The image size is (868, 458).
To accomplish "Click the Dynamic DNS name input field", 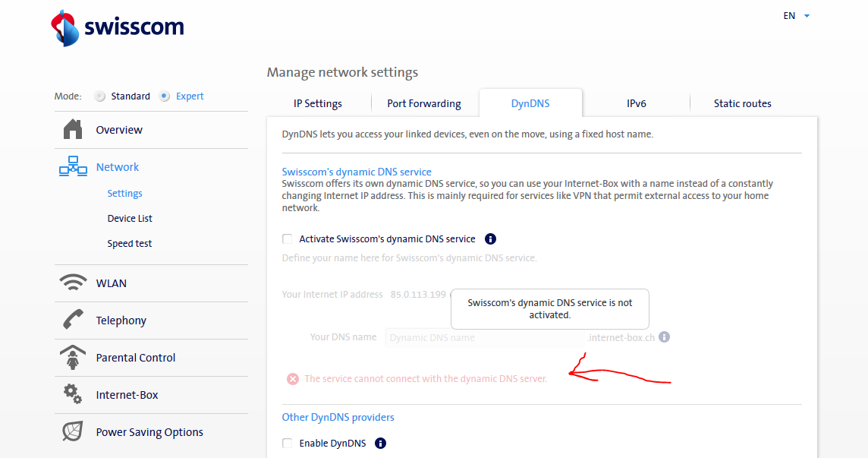I will tap(485, 338).
